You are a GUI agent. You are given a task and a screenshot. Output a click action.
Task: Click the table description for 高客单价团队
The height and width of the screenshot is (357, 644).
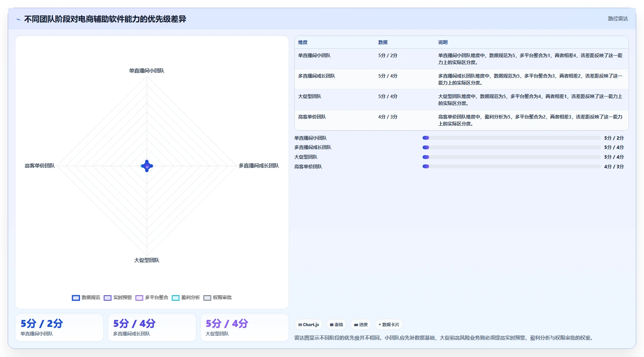530,120
